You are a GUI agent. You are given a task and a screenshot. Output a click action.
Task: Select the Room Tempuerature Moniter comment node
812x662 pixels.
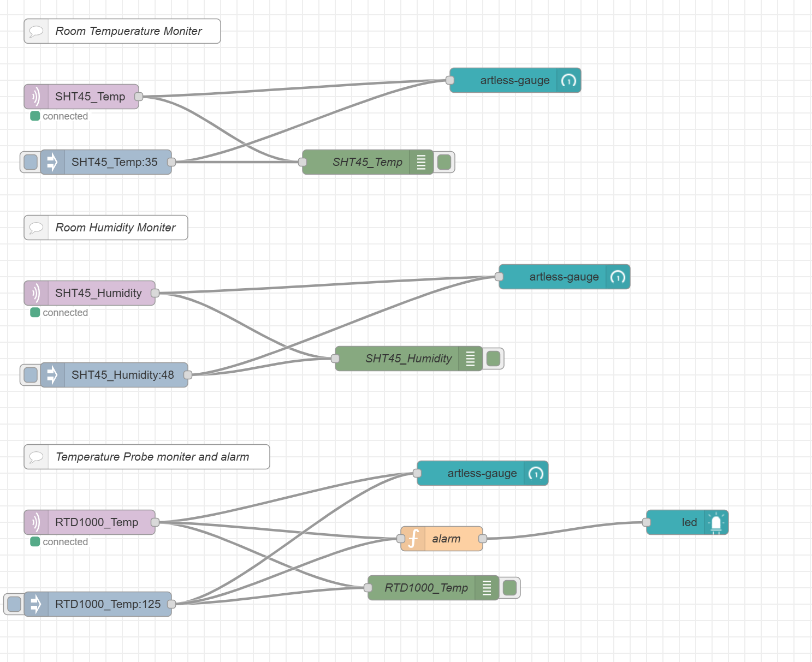click(x=128, y=31)
